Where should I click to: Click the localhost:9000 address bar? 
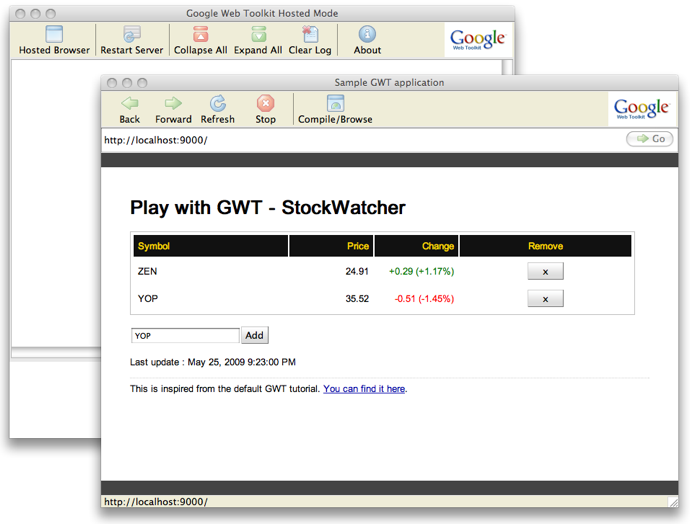[x=360, y=140]
